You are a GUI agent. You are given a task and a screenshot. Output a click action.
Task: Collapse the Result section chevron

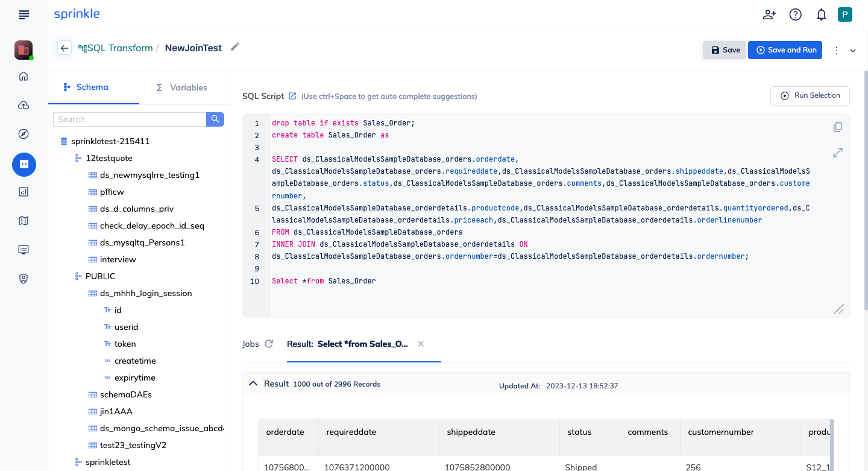tap(253, 384)
